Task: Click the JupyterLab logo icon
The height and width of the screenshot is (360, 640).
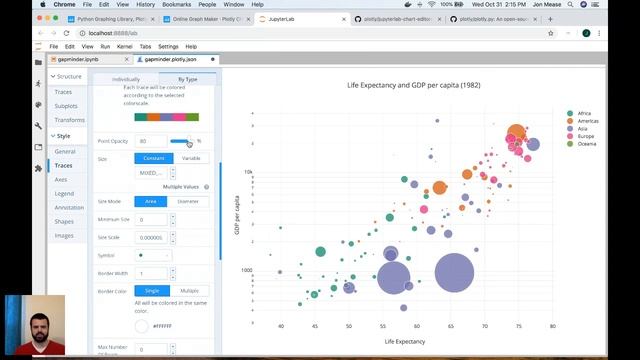Action: point(38,47)
